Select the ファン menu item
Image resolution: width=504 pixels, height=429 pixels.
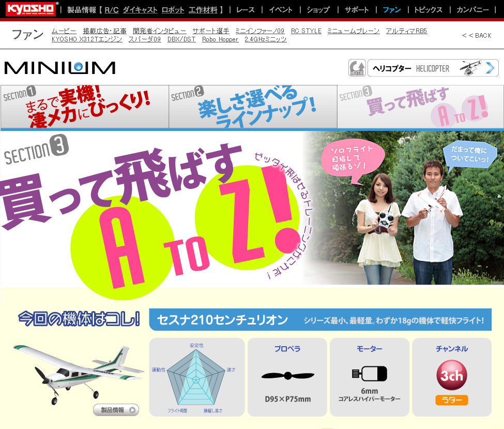click(391, 10)
